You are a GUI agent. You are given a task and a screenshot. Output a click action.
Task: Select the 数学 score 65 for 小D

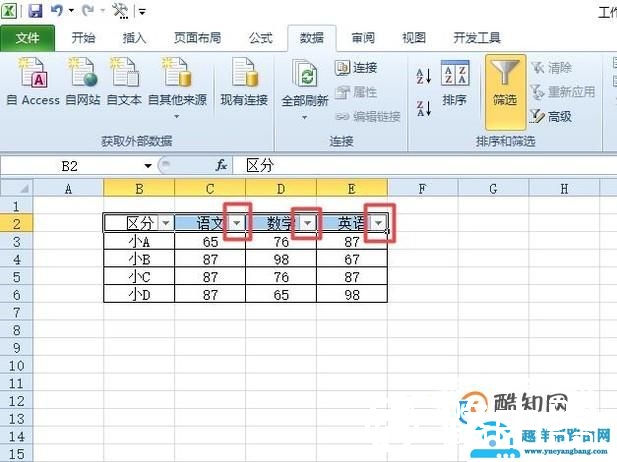point(281,294)
